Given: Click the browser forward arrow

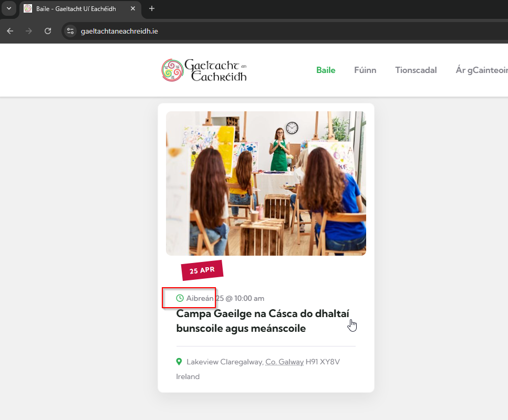Looking at the screenshot, I should coord(29,31).
